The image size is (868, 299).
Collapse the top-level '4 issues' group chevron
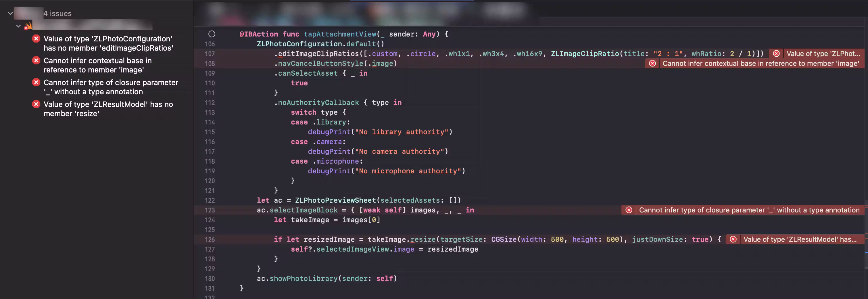coord(10,14)
